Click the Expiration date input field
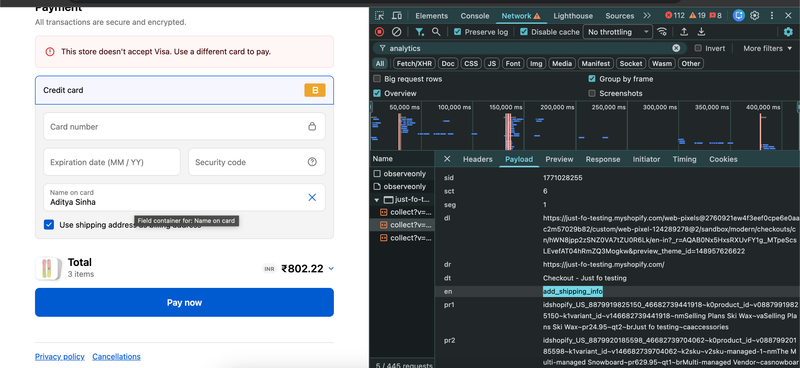The image size is (800, 368). click(x=112, y=162)
